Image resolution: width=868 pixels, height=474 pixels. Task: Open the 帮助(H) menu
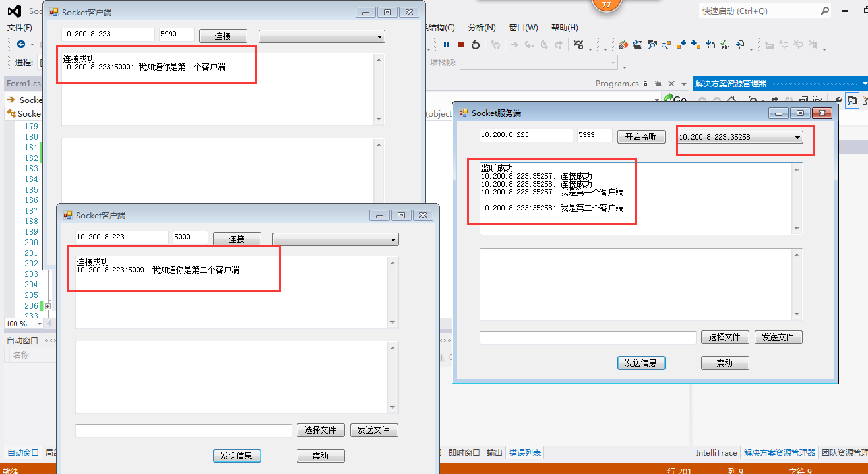pyautogui.click(x=565, y=27)
